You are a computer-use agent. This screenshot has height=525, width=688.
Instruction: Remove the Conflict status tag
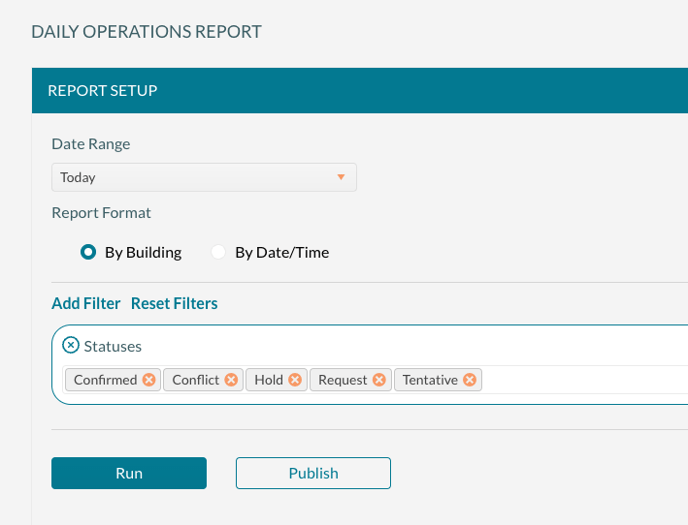point(231,380)
